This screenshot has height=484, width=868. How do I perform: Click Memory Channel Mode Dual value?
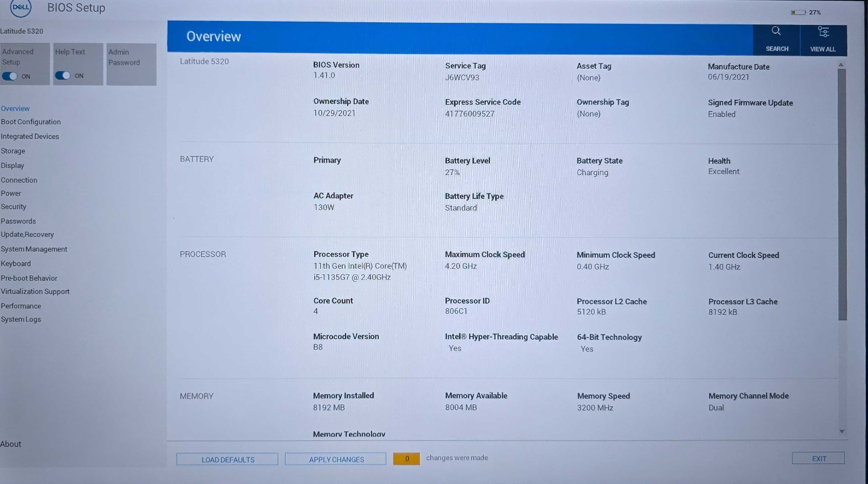[x=716, y=408]
